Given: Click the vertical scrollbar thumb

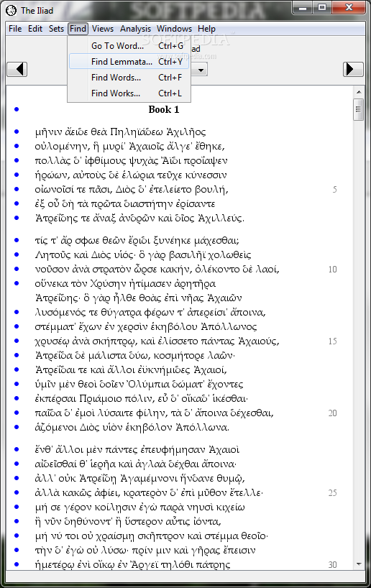Looking at the screenshot, I should click(x=358, y=109).
